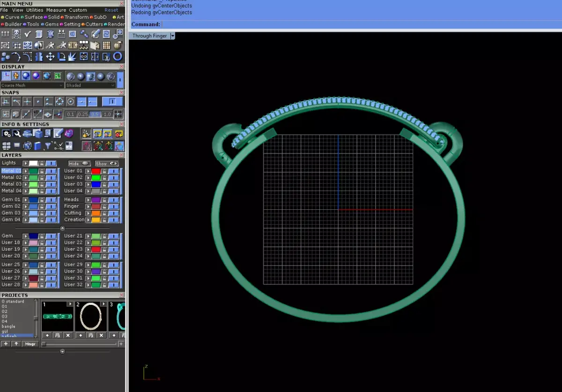Image resolution: width=562 pixels, height=392 pixels.
Task: Select the grenade icon in the main toolbar
Action: [x=118, y=45]
